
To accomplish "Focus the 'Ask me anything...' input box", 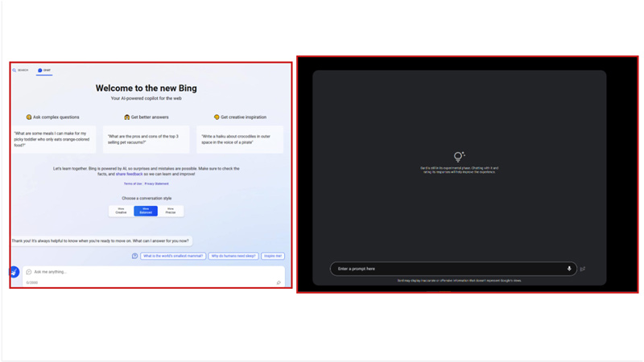I will (x=153, y=277).
